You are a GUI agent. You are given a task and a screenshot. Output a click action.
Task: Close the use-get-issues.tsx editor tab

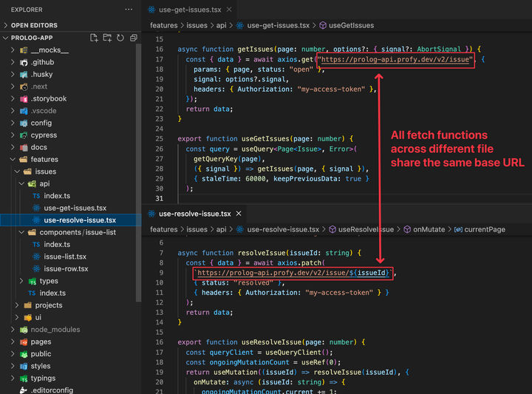pyautogui.click(x=228, y=10)
